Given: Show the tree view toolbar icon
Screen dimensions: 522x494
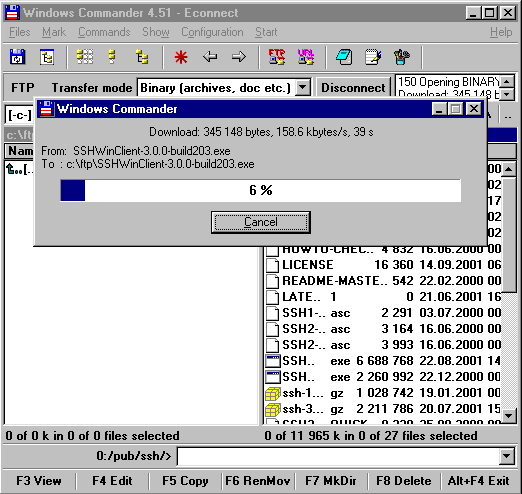Looking at the screenshot, I should [x=142, y=57].
